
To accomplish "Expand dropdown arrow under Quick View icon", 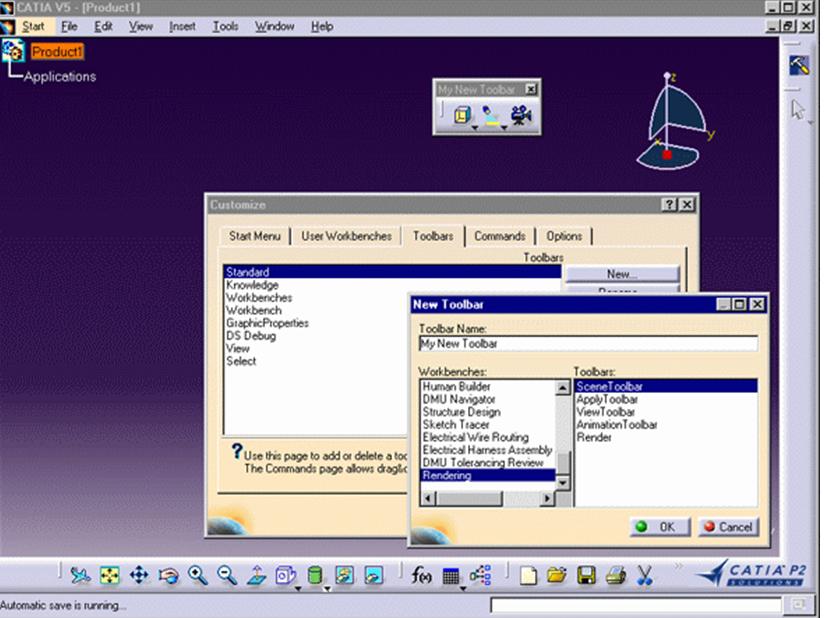I will pyautogui.click(x=298, y=588).
